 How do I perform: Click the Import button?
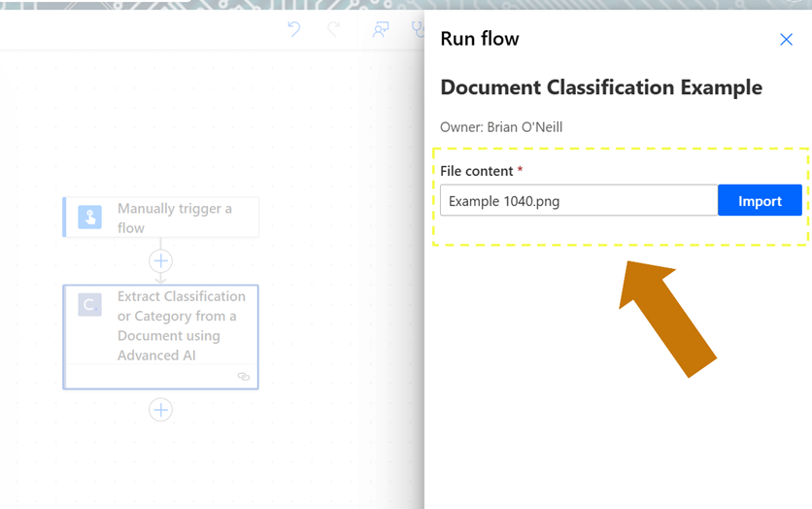pos(760,200)
